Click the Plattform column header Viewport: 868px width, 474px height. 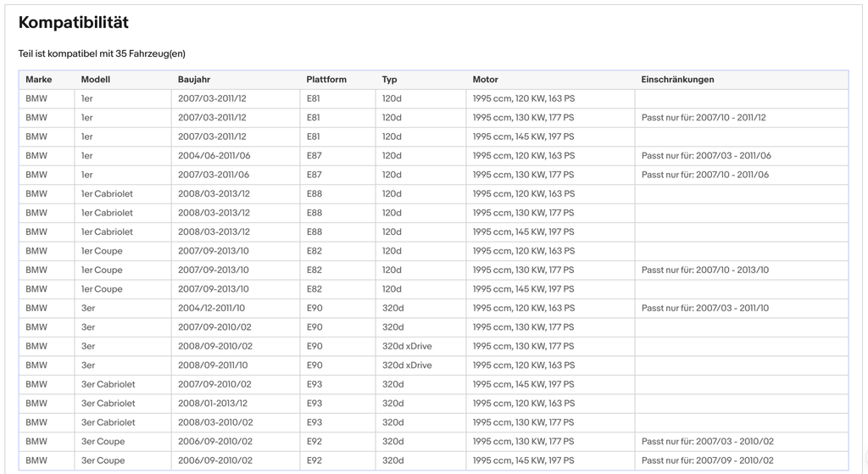326,80
